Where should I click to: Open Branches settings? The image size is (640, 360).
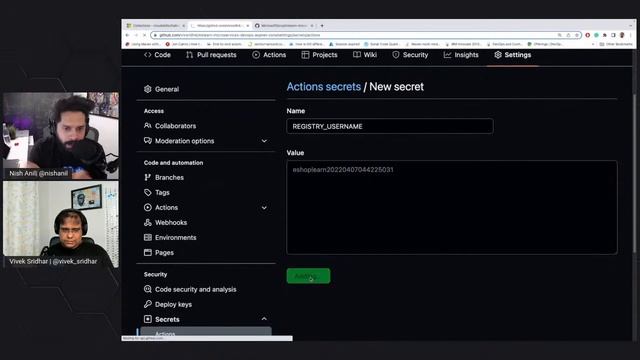[x=164, y=178]
